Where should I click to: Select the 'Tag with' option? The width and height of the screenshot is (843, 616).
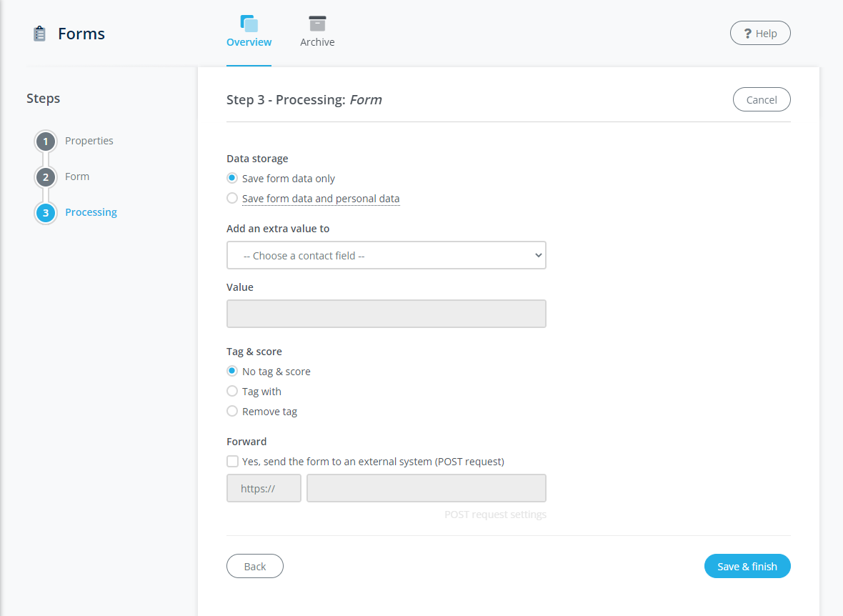click(232, 392)
